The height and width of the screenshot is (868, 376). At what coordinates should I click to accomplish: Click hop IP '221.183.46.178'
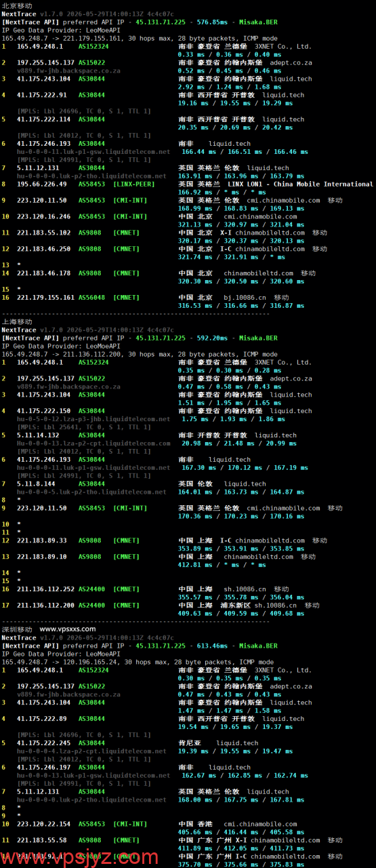click(x=44, y=274)
